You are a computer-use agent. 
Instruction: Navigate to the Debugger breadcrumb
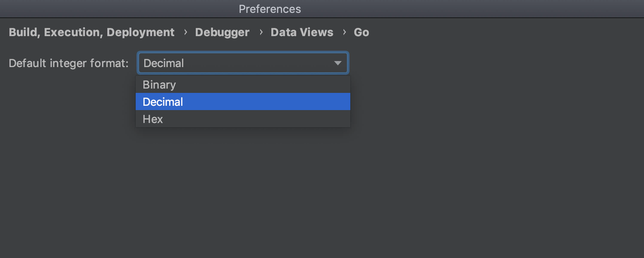pyautogui.click(x=222, y=32)
